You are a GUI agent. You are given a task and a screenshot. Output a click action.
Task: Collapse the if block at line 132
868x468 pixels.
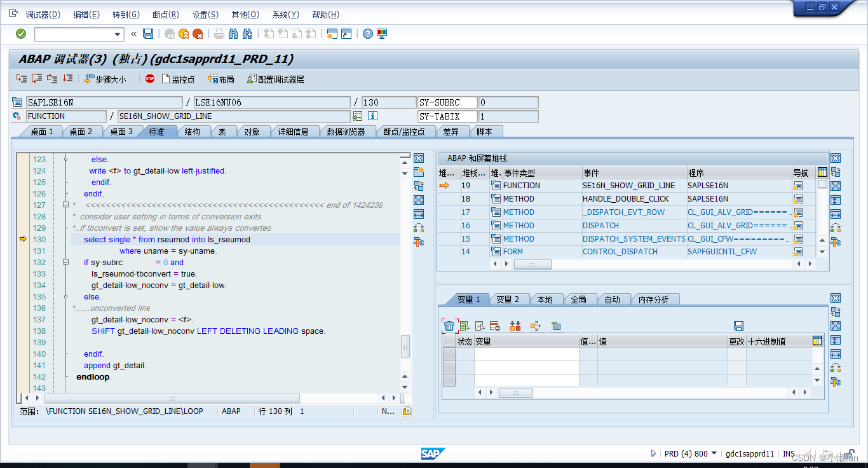pyautogui.click(x=65, y=262)
